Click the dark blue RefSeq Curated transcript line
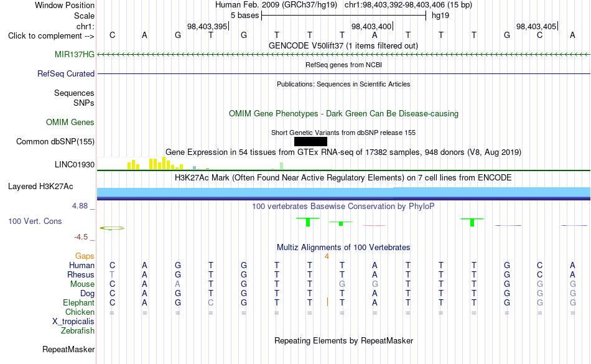 (343, 73)
